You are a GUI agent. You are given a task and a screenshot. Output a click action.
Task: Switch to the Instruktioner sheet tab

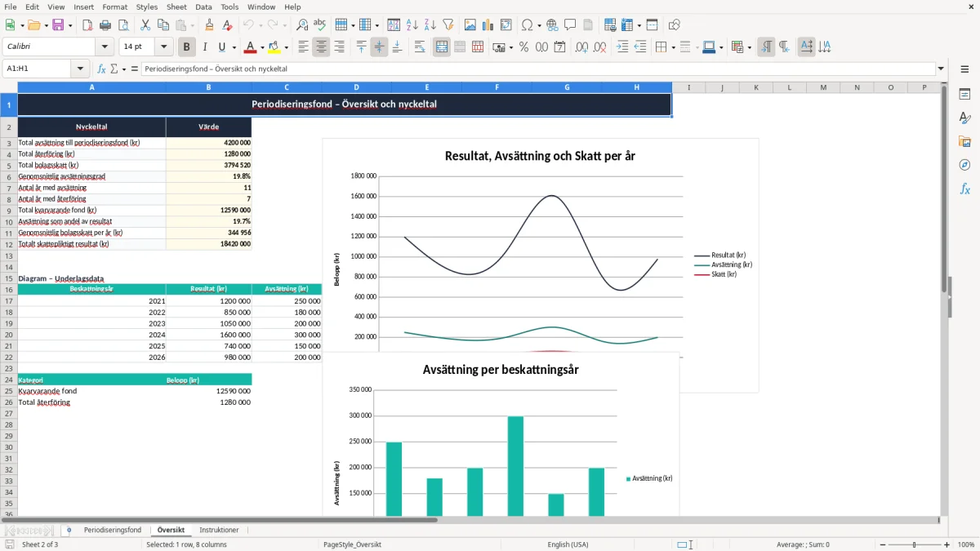pos(220,530)
